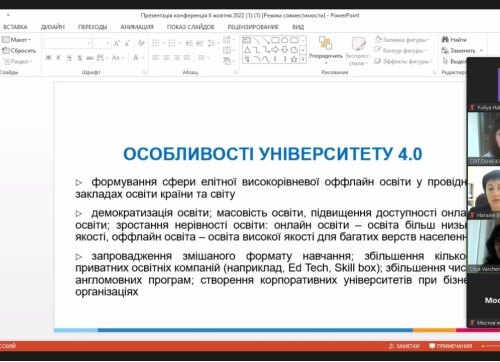Click the Сбросить slide reset button
Screen dimensions: 500x362
coord(19,51)
